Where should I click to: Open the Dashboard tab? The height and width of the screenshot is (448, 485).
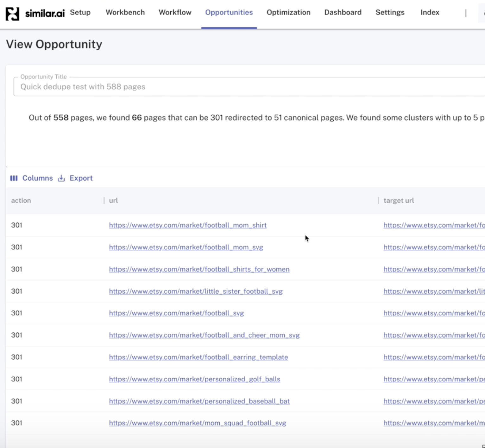343,12
